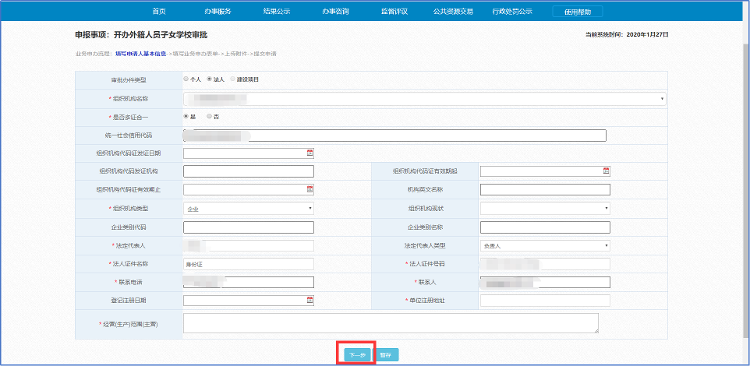Click the 组织机构代码证有效期起 date field
The width and height of the screenshot is (750, 366).
pyautogui.click(x=545, y=171)
